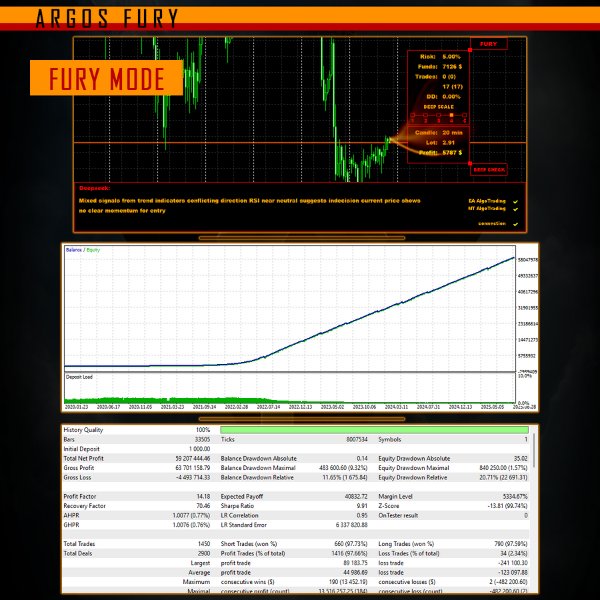Select Deep Scale level 2
600x600 pixels.
(x=426, y=115)
